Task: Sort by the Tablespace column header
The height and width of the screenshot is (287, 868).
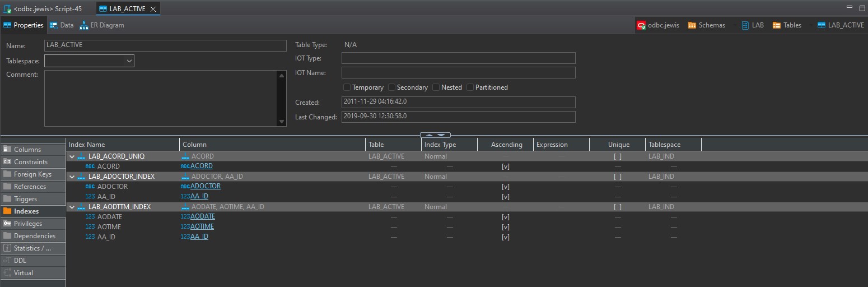Action: 673,145
